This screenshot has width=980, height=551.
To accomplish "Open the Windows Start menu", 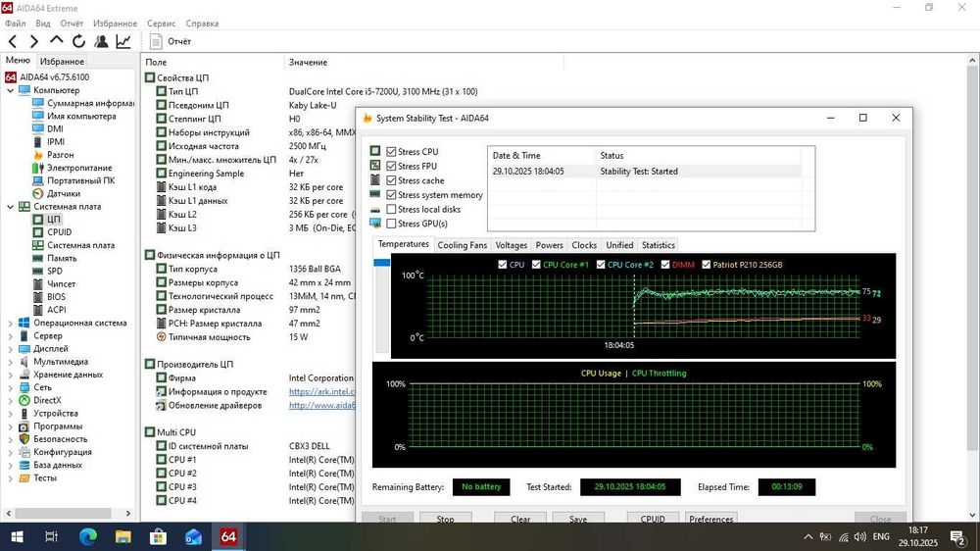I will point(17,536).
